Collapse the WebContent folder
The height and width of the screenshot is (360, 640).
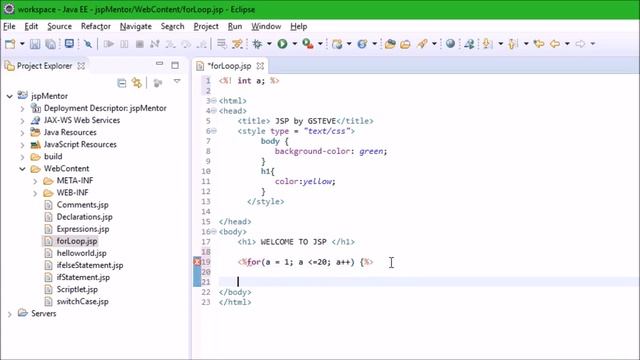coord(22,169)
